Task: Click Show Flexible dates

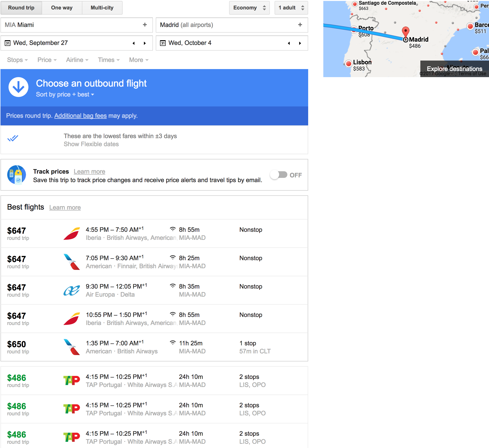Action: (x=91, y=144)
